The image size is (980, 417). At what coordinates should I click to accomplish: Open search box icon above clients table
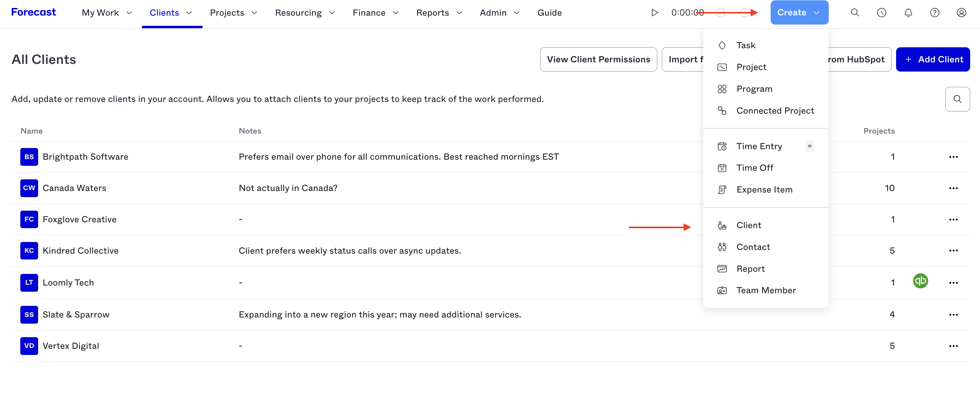[x=957, y=99]
